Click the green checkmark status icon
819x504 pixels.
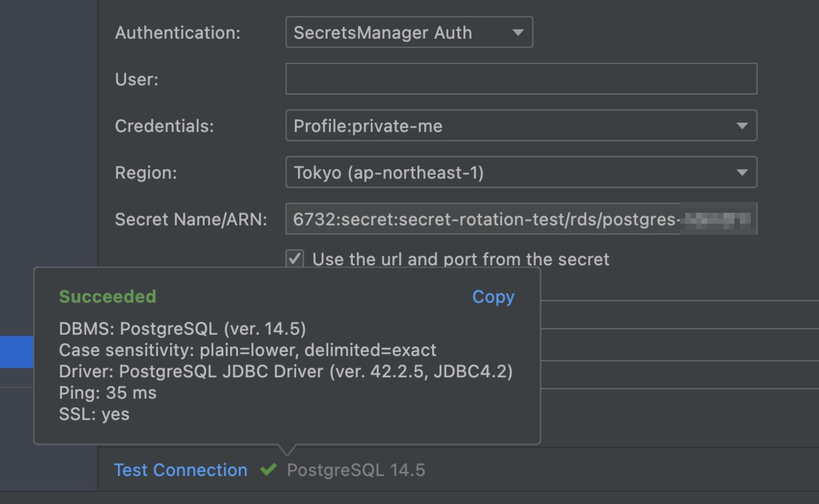point(268,470)
